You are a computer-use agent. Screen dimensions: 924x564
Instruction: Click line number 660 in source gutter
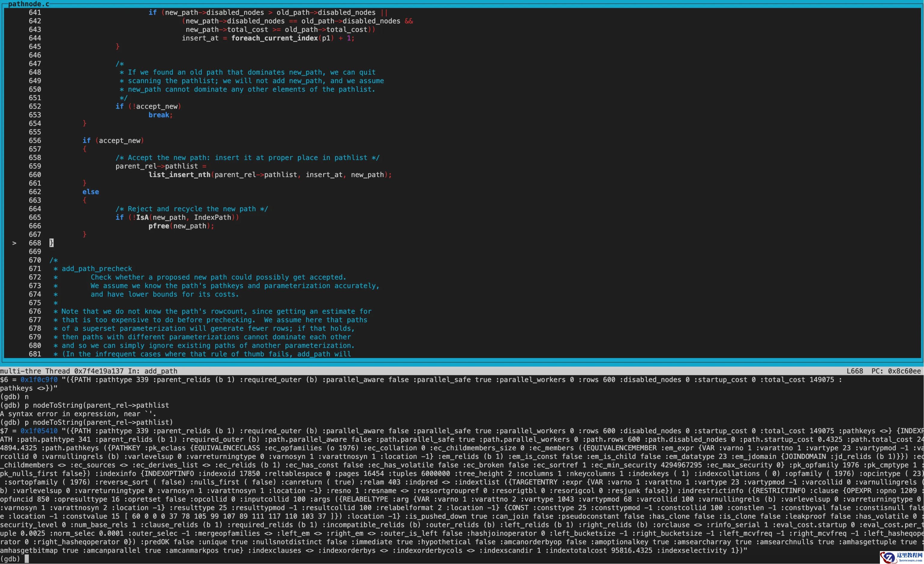pyautogui.click(x=35, y=175)
